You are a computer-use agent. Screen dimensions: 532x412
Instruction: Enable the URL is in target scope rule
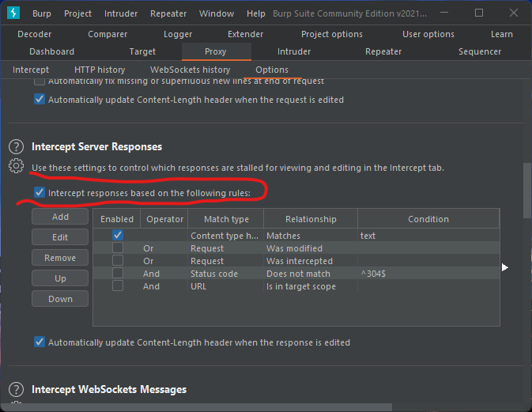[x=118, y=286]
